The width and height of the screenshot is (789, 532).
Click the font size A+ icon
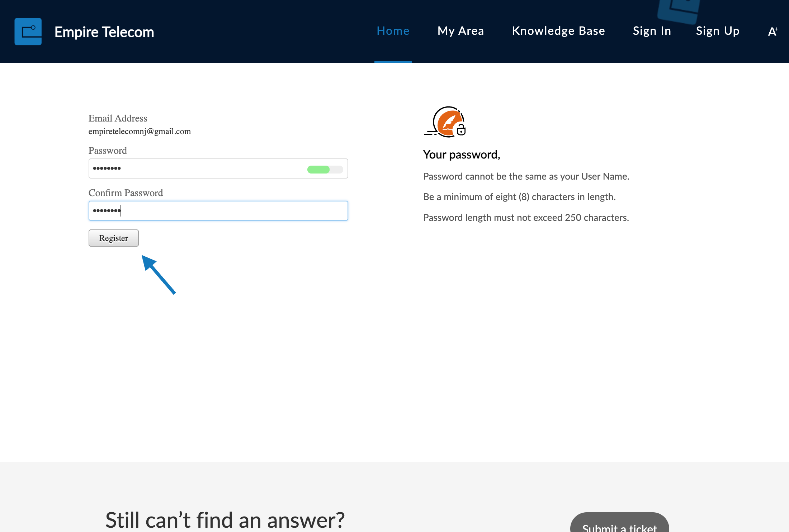pyautogui.click(x=773, y=32)
